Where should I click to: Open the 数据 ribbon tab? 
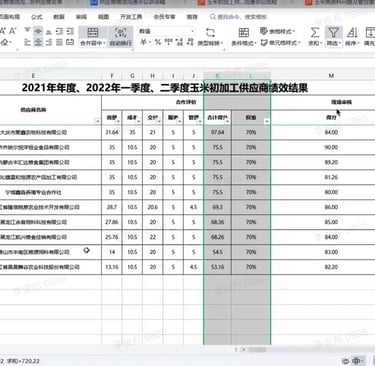tap(59, 17)
